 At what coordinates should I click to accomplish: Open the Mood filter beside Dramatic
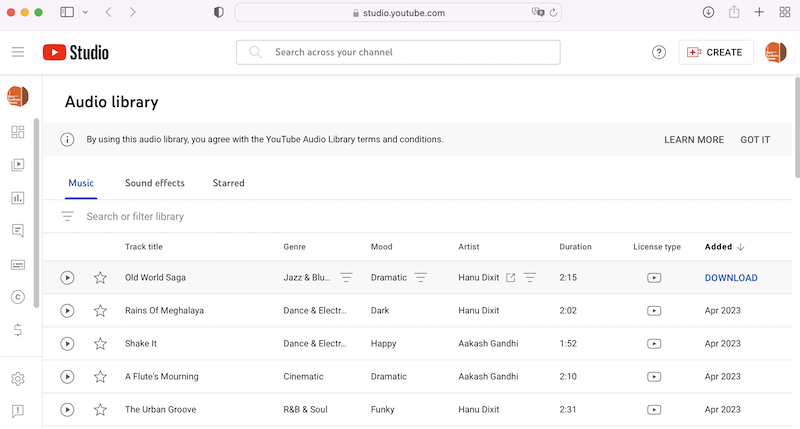[x=421, y=278]
